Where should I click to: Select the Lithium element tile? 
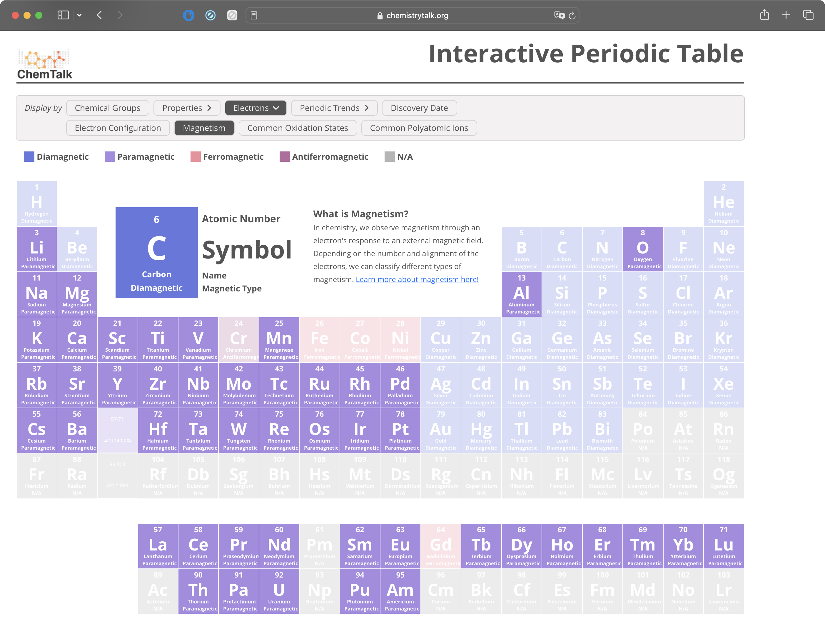[37, 249]
